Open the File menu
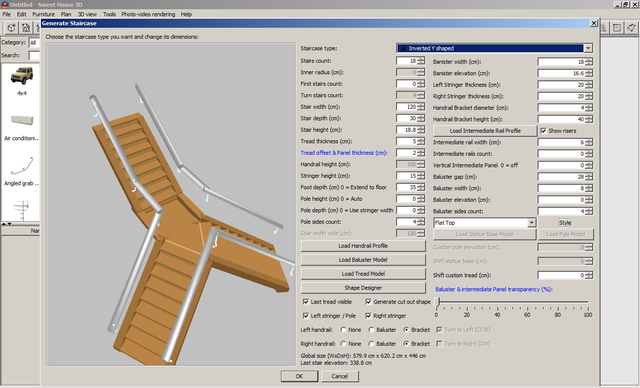The image size is (640, 388). click(7, 14)
